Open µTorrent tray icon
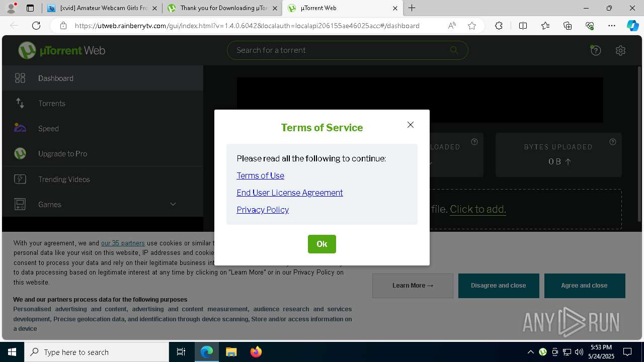 [543, 352]
